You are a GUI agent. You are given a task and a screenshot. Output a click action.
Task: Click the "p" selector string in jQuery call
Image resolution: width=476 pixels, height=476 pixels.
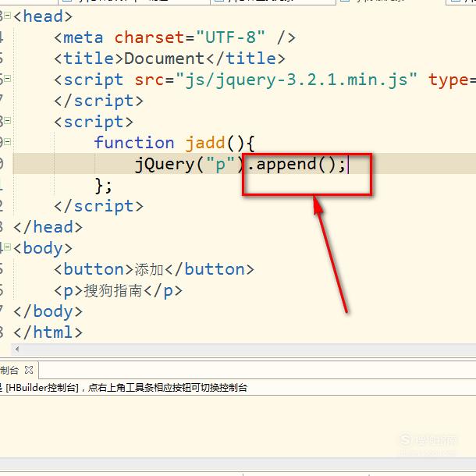(220, 164)
